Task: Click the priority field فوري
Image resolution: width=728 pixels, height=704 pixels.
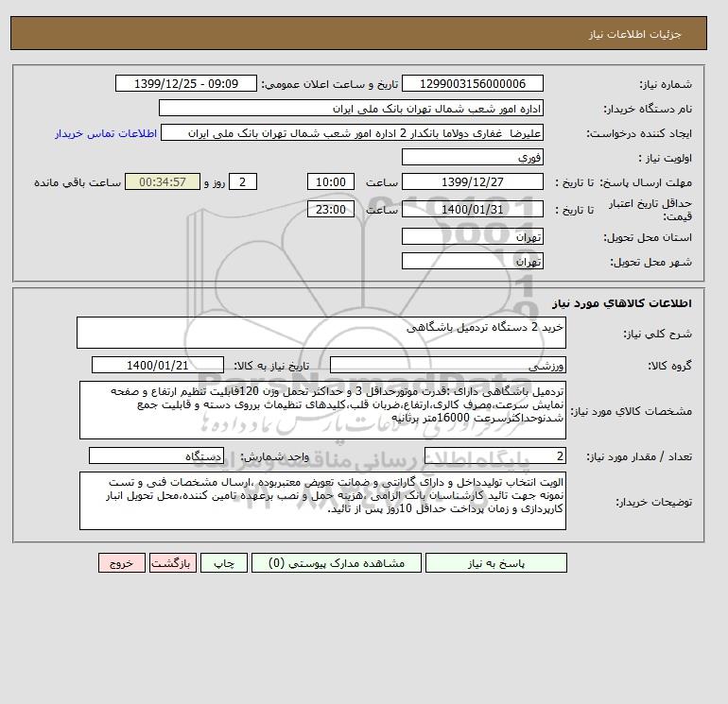Action: click(472, 157)
